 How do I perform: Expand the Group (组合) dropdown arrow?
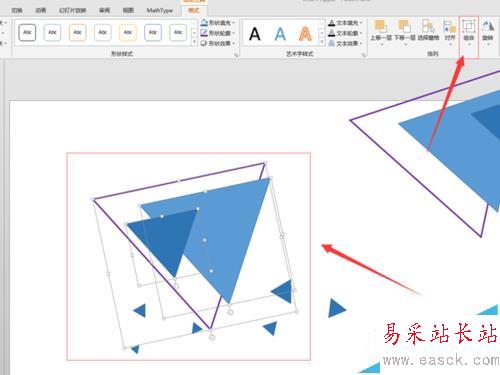point(469,44)
